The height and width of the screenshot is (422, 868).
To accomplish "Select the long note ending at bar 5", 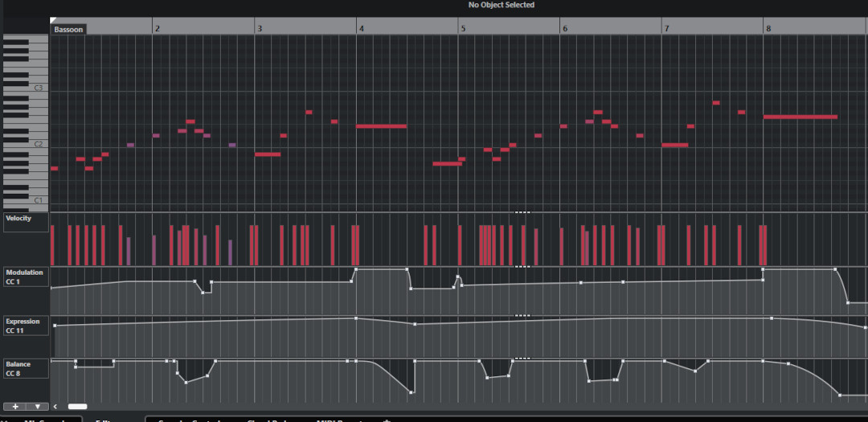I will pos(448,164).
